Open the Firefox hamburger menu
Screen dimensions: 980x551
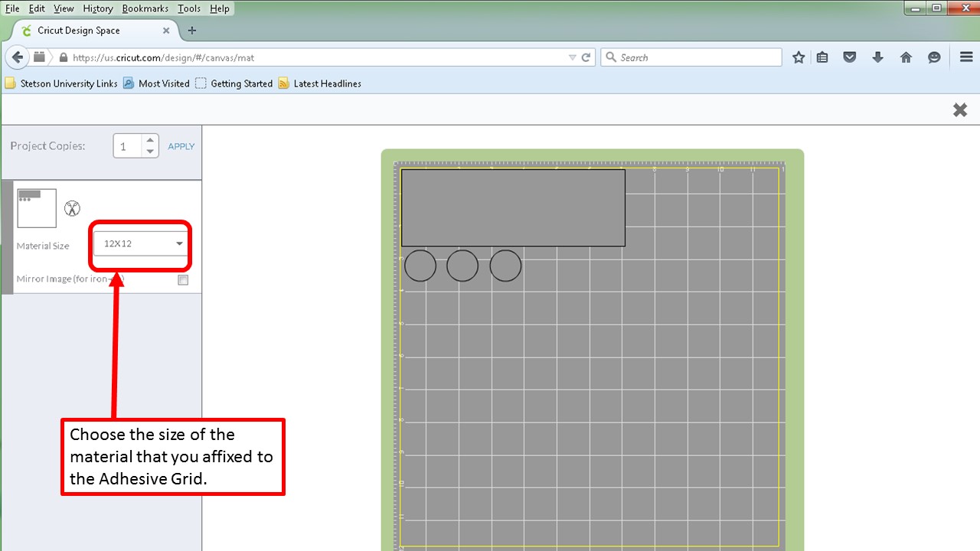coord(966,57)
